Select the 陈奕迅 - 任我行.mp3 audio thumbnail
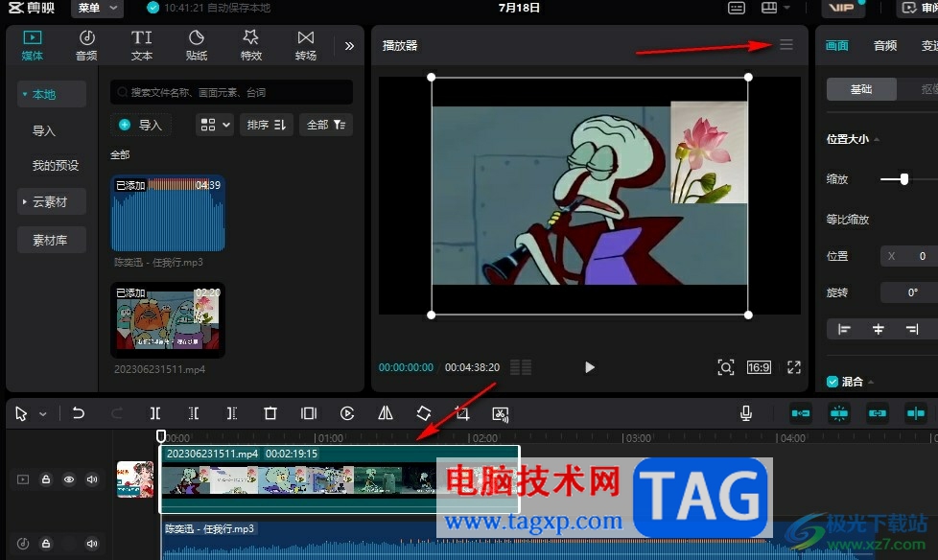Image resolution: width=938 pixels, height=560 pixels. pyautogui.click(x=168, y=214)
